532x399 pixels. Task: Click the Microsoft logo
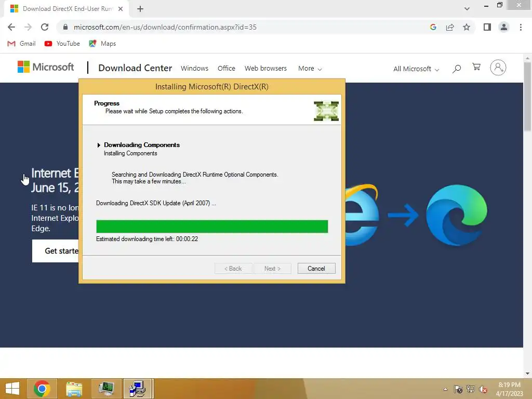[x=46, y=67]
